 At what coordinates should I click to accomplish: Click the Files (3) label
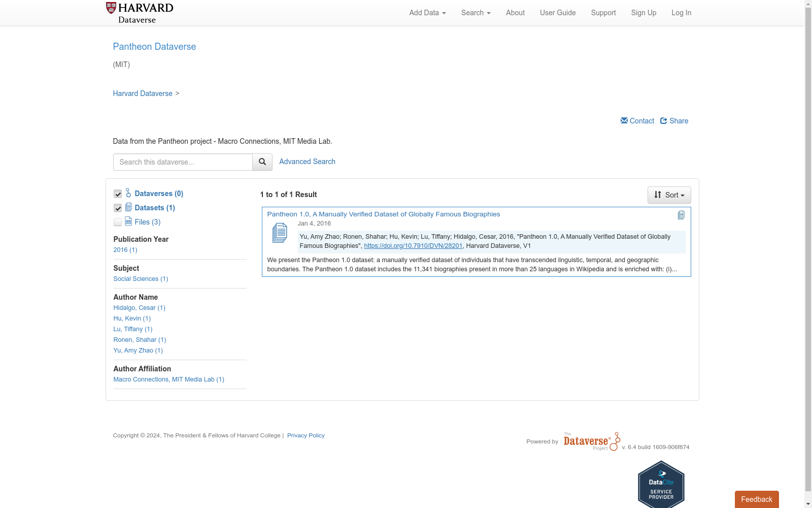click(x=148, y=222)
